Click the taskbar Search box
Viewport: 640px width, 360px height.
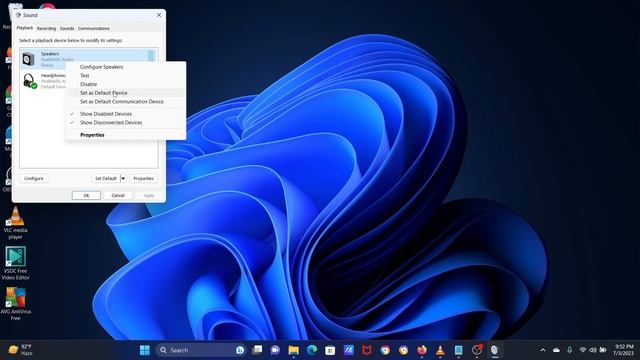200,350
